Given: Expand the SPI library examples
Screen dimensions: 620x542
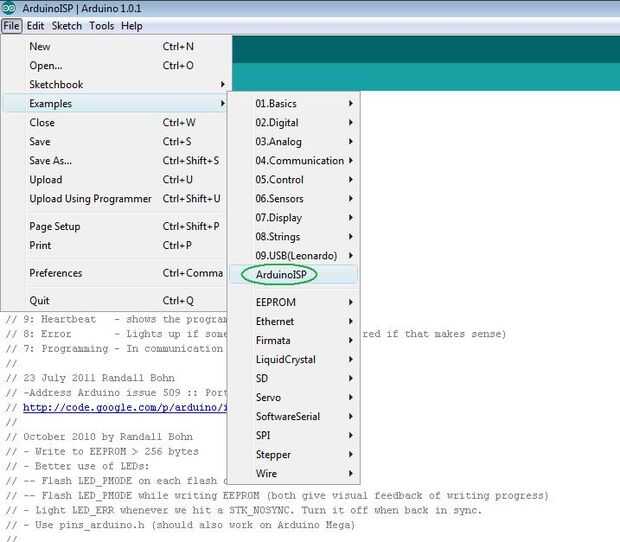Looking at the screenshot, I should click(x=294, y=435).
